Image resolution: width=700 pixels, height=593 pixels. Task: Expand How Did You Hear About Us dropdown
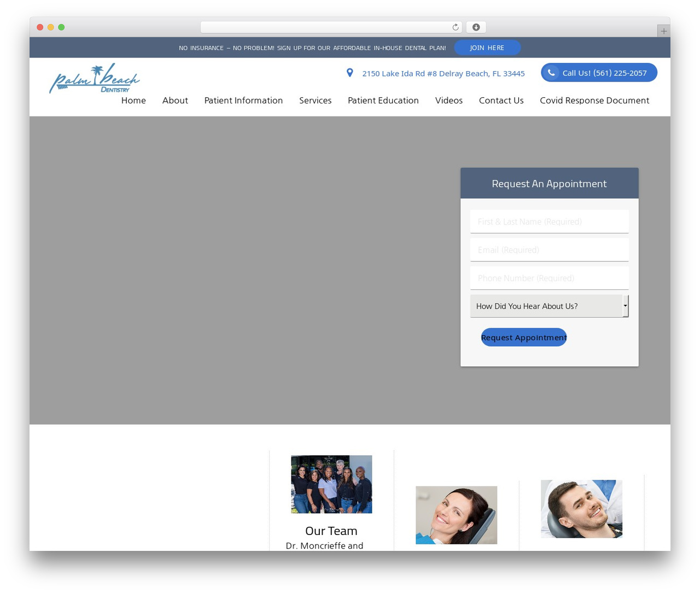point(549,306)
